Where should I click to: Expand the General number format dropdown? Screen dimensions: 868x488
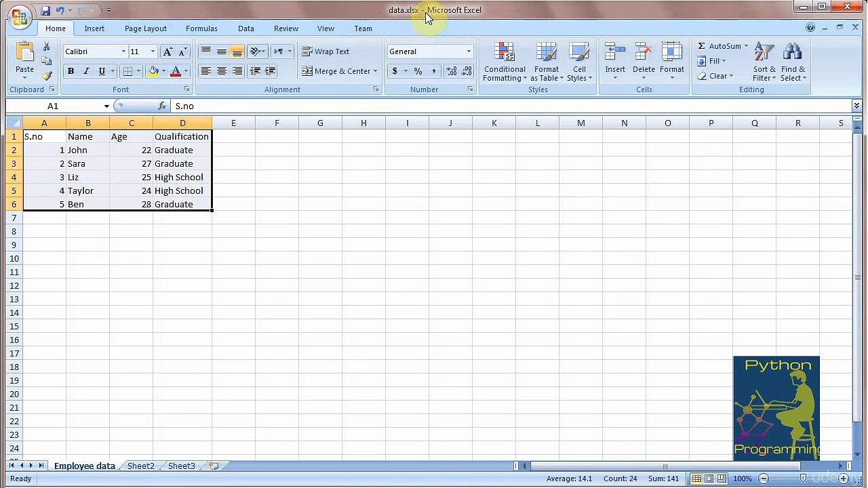tap(468, 52)
